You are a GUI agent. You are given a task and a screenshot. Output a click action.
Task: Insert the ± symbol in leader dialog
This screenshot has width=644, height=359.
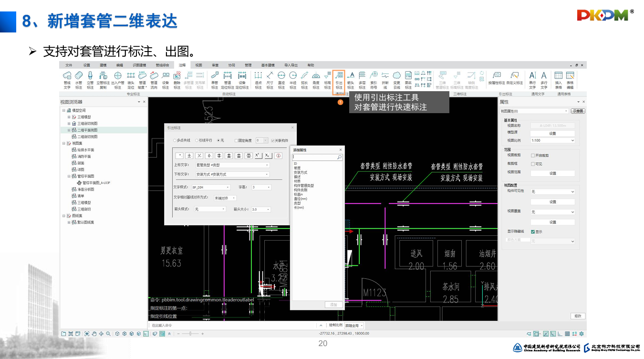point(189,156)
